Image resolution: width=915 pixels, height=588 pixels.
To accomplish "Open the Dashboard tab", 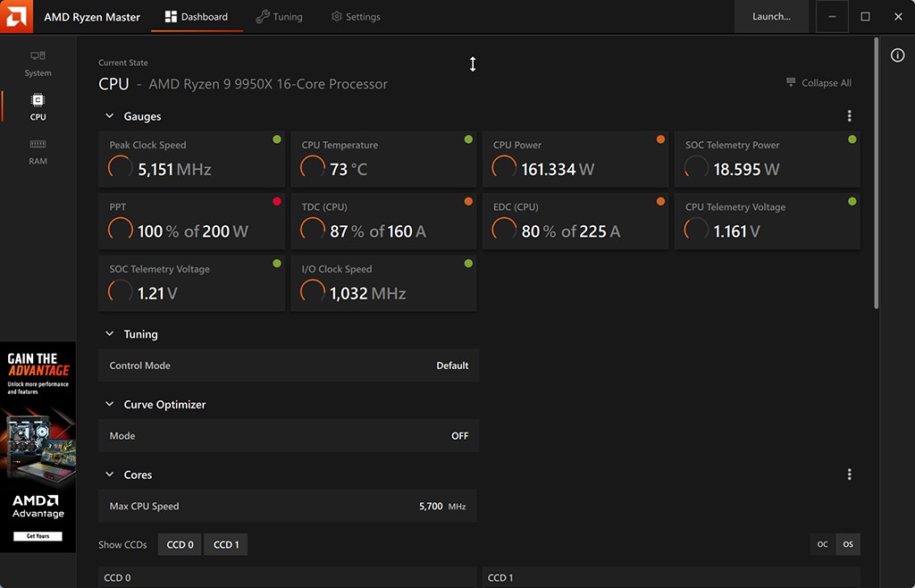I will coord(197,17).
